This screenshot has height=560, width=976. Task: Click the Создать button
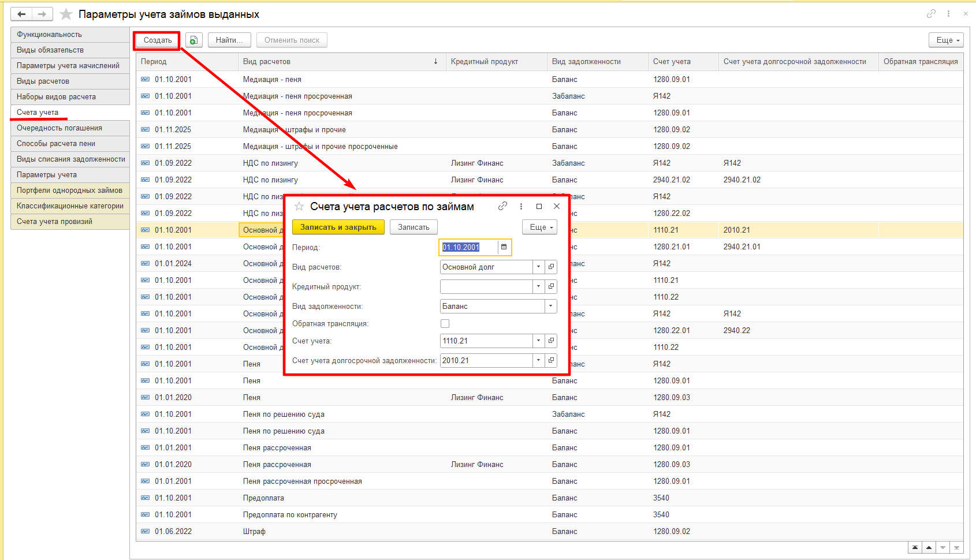(158, 40)
